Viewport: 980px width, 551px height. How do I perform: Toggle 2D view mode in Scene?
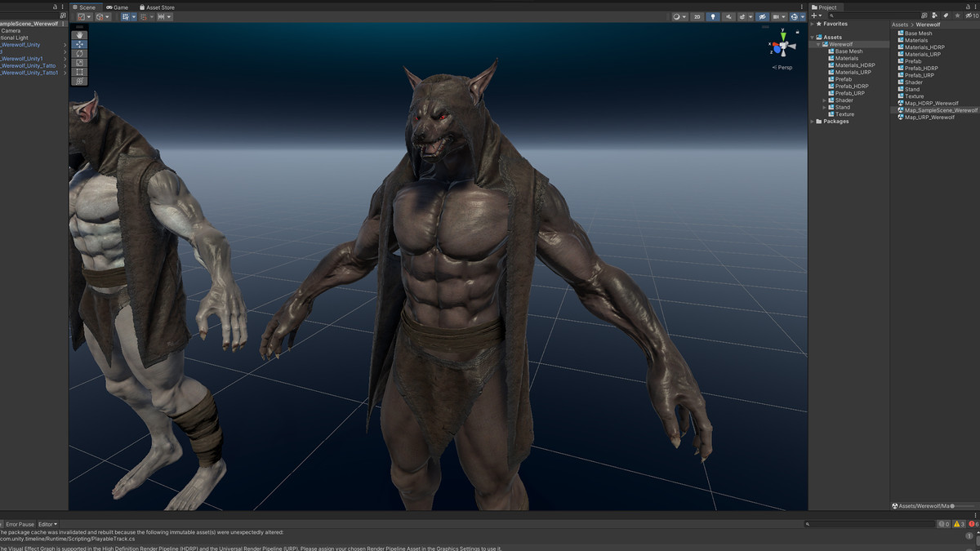click(697, 16)
